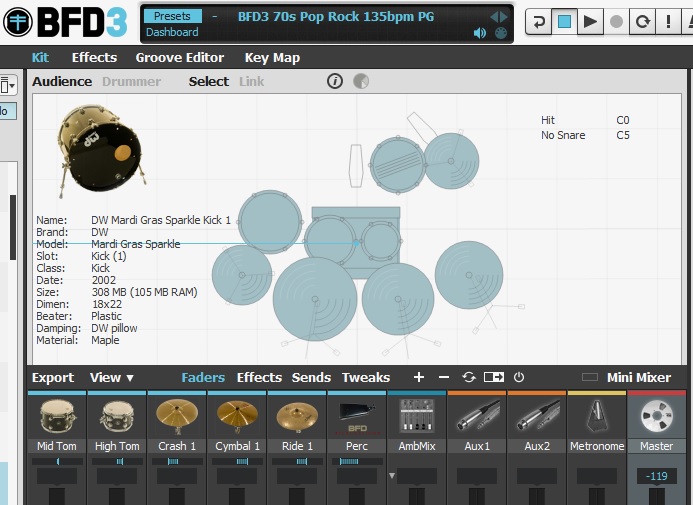Select the AmbMix mixer channel icon

pos(417,416)
